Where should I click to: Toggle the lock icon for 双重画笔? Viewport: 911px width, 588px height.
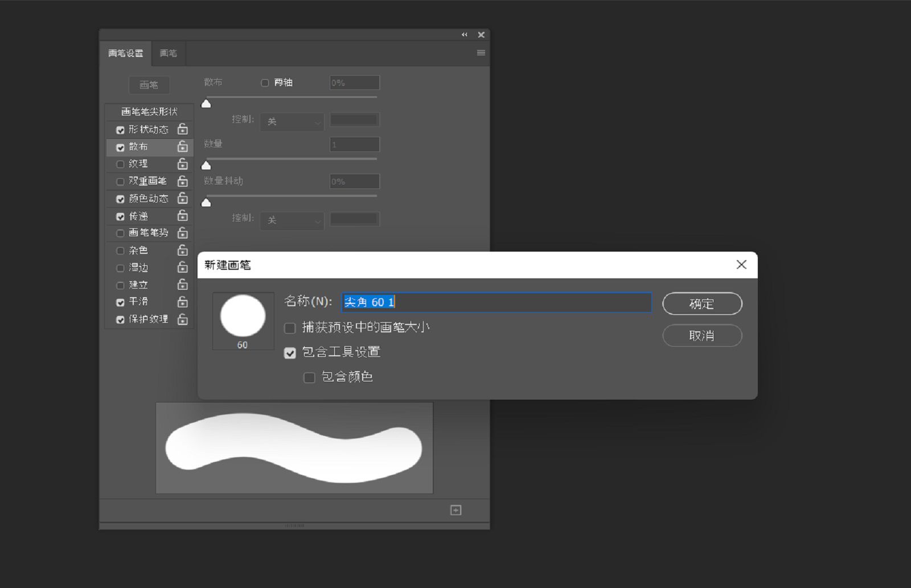click(182, 181)
